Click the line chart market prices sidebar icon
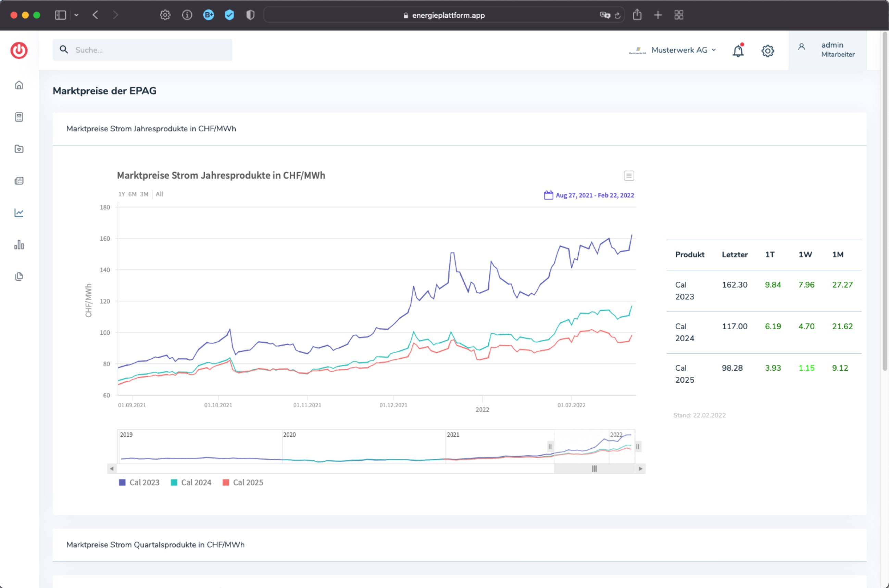889x588 pixels. (x=19, y=213)
